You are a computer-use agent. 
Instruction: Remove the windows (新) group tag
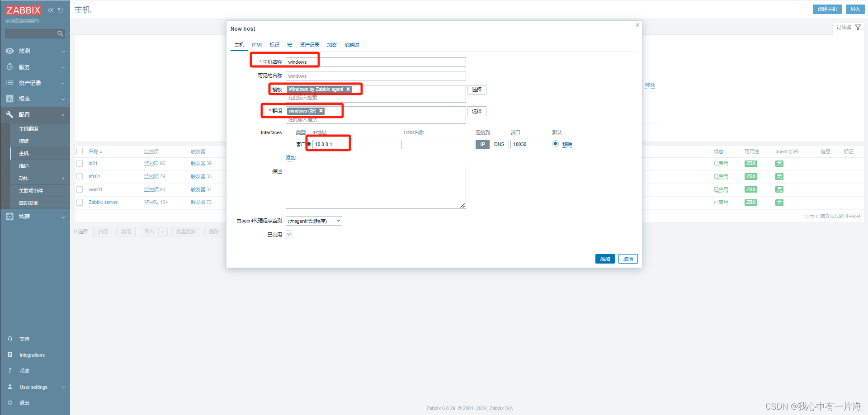[x=321, y=111]
